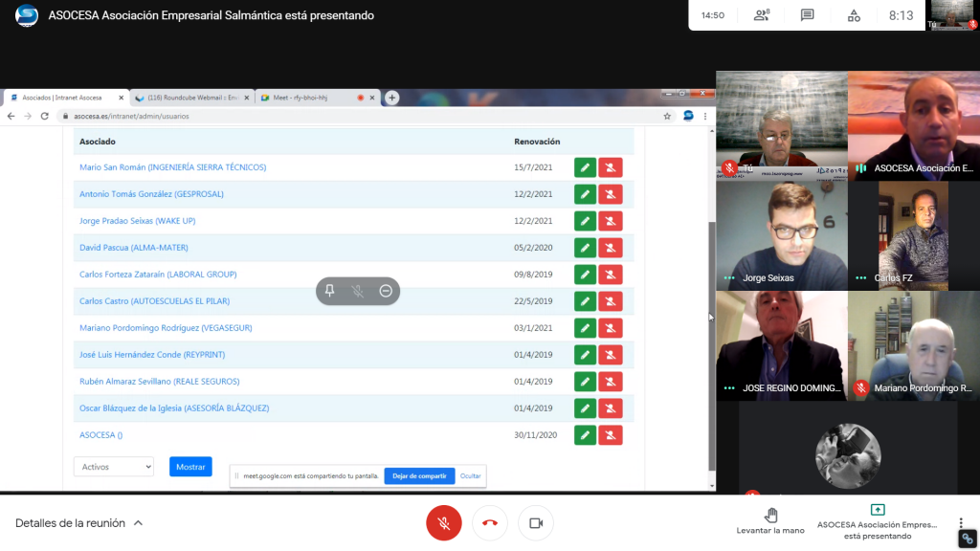Viewport: 980px width, 551px height.
Task: Show the participants list
Action: 762,15
